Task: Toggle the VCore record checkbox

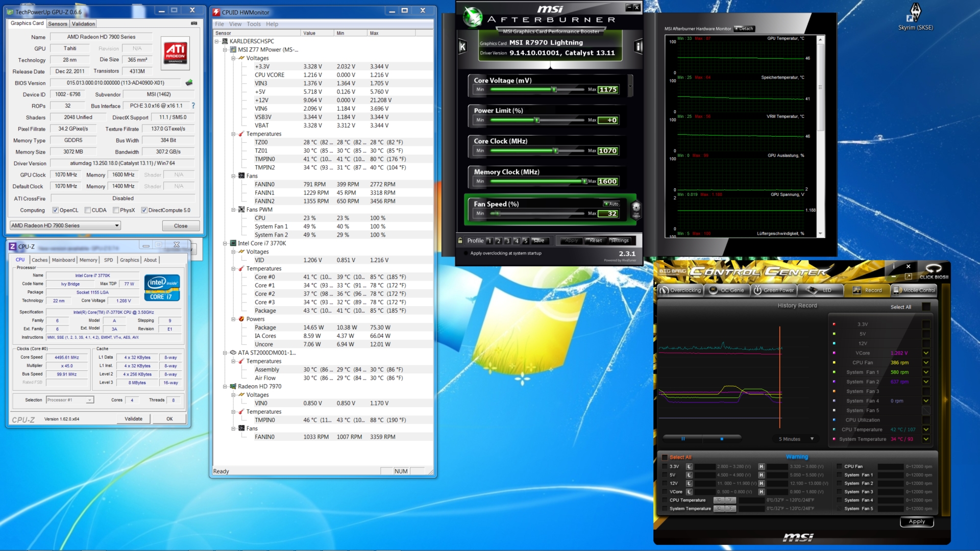Action: click(926, 353)
